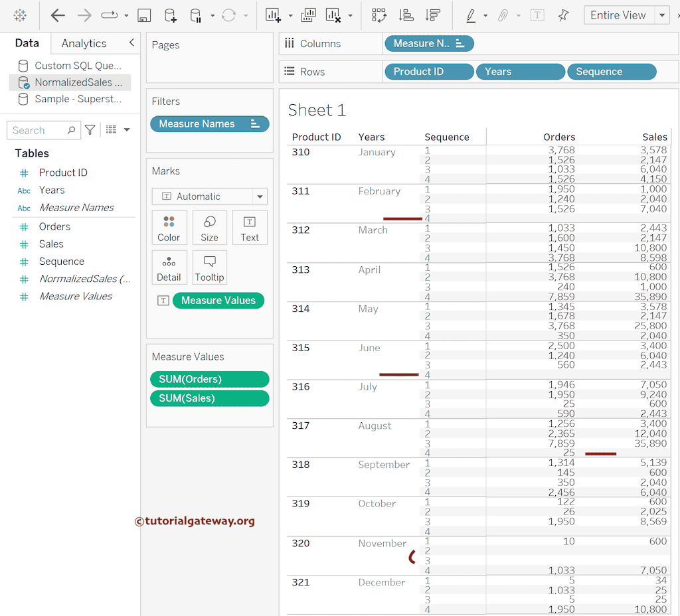680x616 pixels.
Task: Click the Search fields input box
Action: [39, 130]
